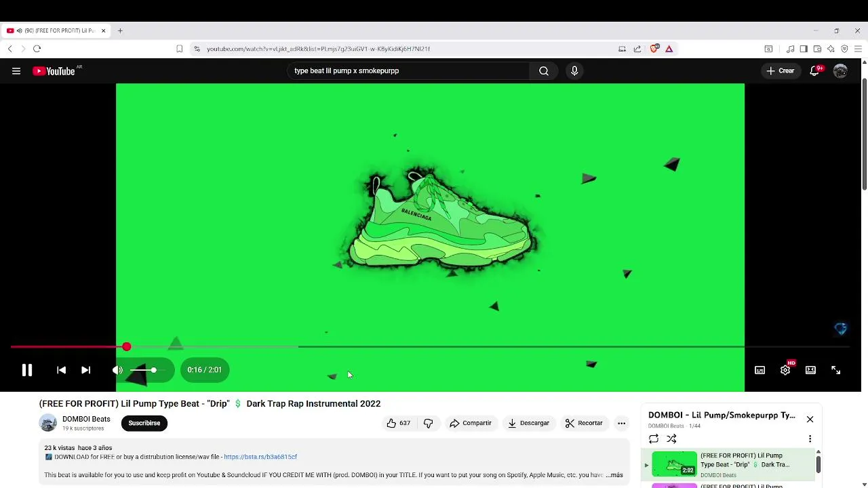Enter fullscreen mode
Screen dimensions: 868x488
[835, 370]
